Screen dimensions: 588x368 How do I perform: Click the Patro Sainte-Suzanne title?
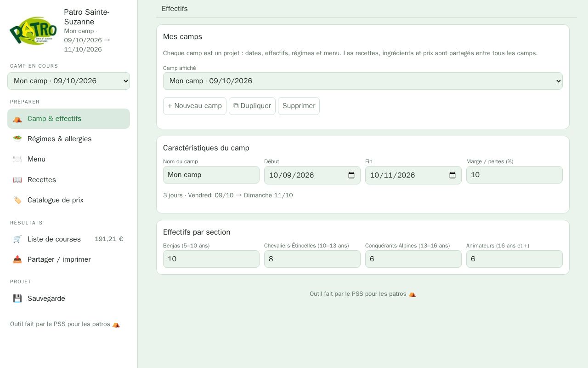pos(87,17)
